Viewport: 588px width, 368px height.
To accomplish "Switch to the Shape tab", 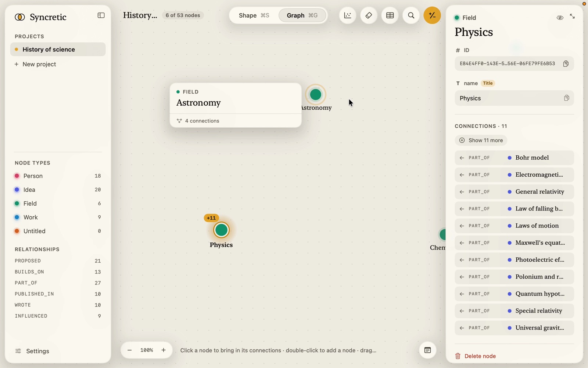I will coord(254,15).
